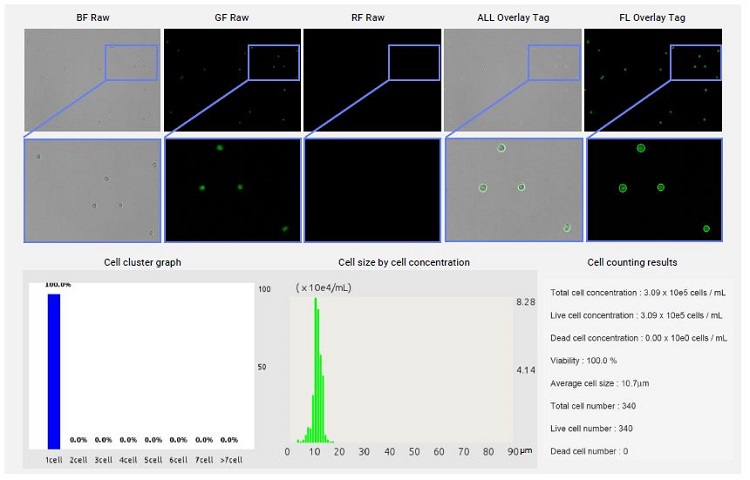Click the "7cell" axis label
The image size is (750, 480).
(204, 460)
